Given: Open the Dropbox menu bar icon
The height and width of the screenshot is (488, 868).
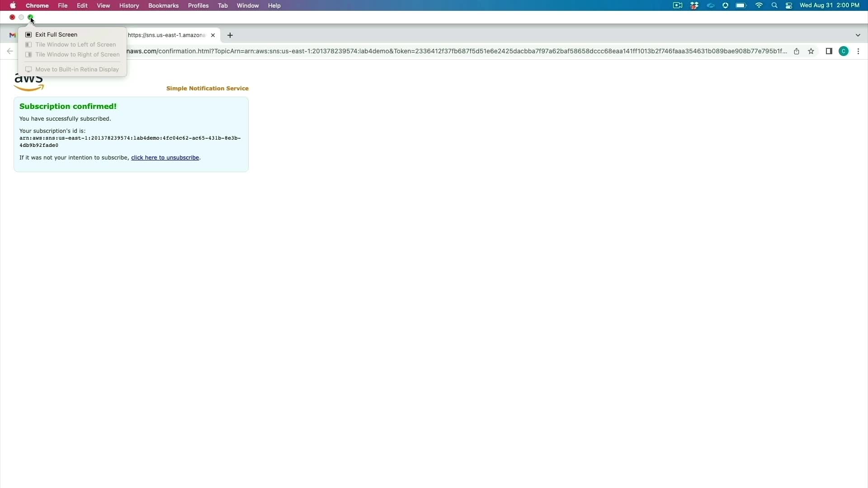Looking at the screenshot, I should (694, 5).
